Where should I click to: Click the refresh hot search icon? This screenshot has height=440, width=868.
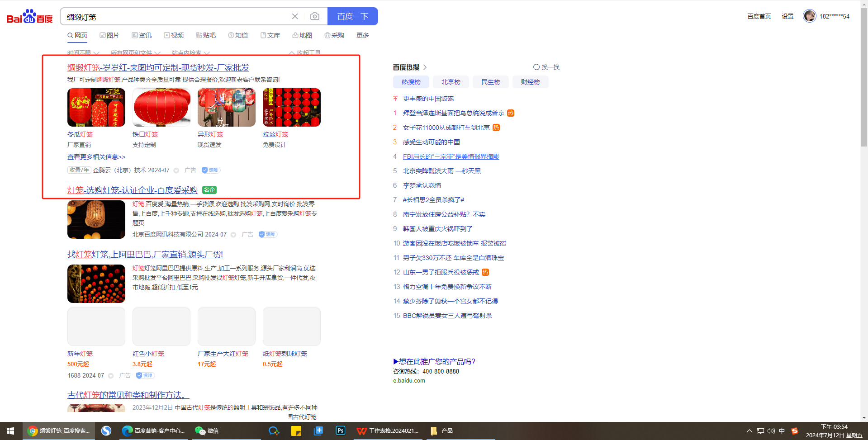point(536,67)
